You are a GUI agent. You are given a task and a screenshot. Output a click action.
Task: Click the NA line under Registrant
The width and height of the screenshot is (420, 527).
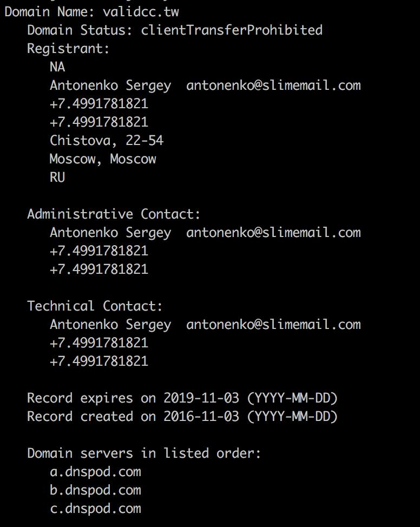coord(57,67)
